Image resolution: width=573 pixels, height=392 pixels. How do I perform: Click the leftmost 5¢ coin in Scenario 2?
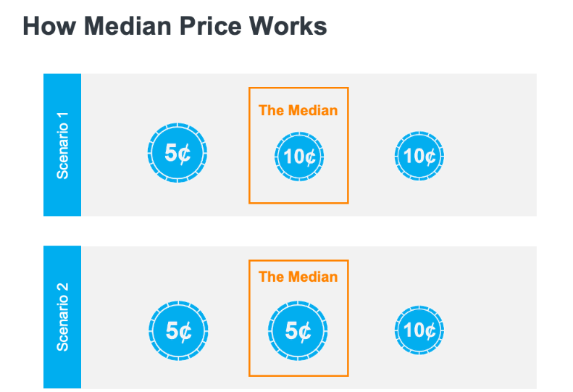tap(177, 331)
